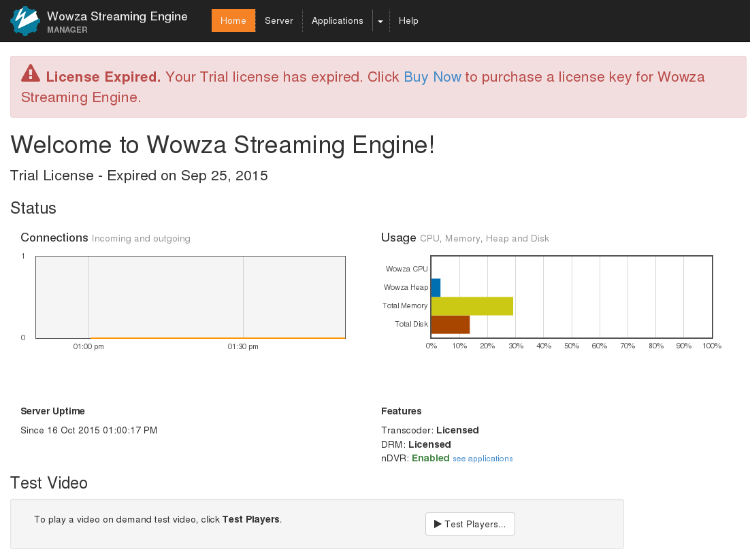The height and width of the screenshot is (560, 750).
Task: Click the Transcoder: Licensed feature line
Action: pyautogui.click(x=430, y=431)
